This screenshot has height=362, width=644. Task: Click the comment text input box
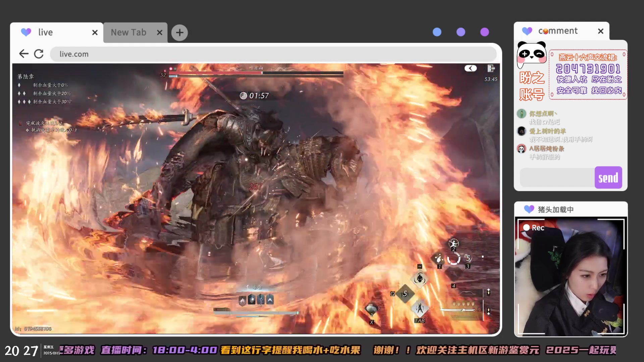[x=557, y=177]
